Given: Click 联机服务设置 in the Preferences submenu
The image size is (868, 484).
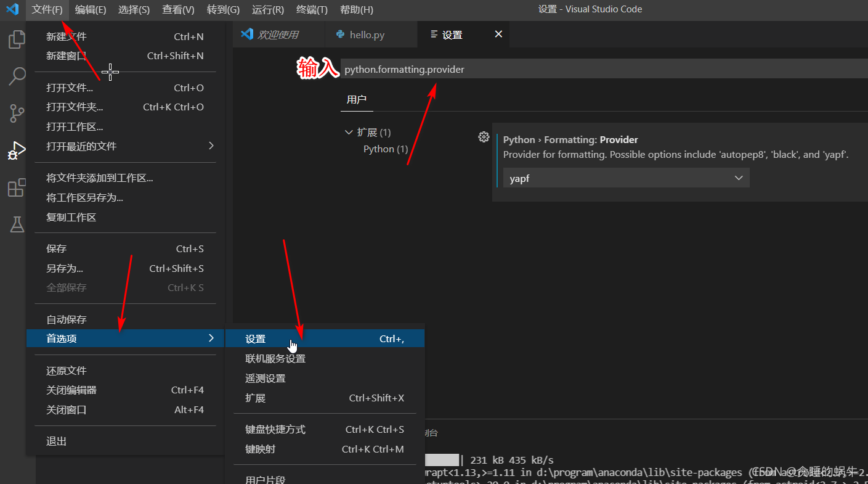Looking at the screenshot, I should pyautogui.click(x=325, y=358).
